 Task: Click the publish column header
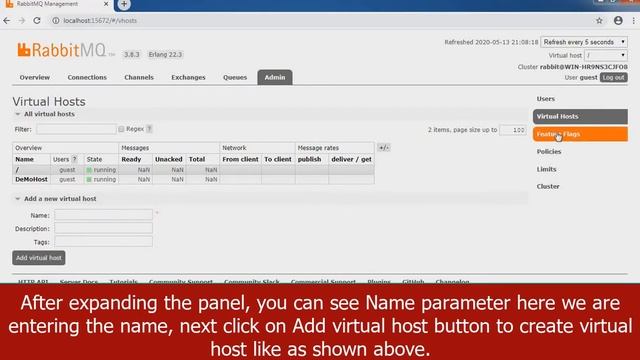click(x=309, y=159)
